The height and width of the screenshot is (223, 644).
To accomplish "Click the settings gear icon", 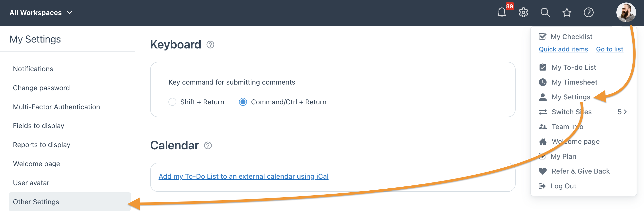I will tap(523, 13).
